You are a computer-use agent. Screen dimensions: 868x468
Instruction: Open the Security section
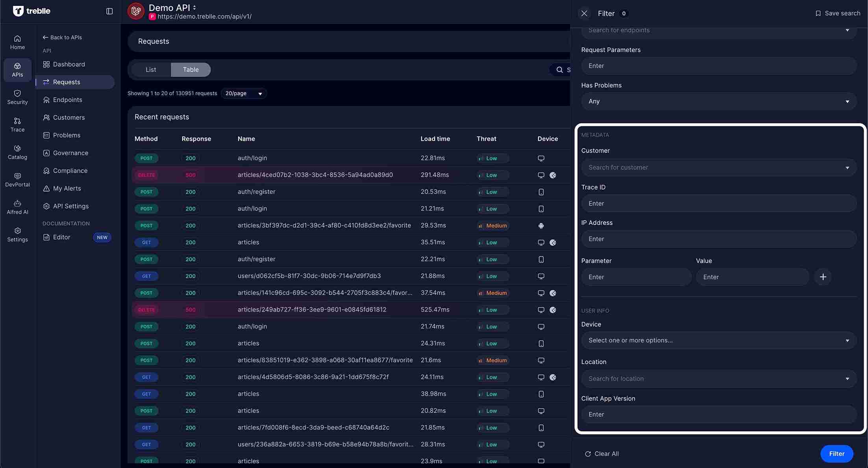click(17, 97)
